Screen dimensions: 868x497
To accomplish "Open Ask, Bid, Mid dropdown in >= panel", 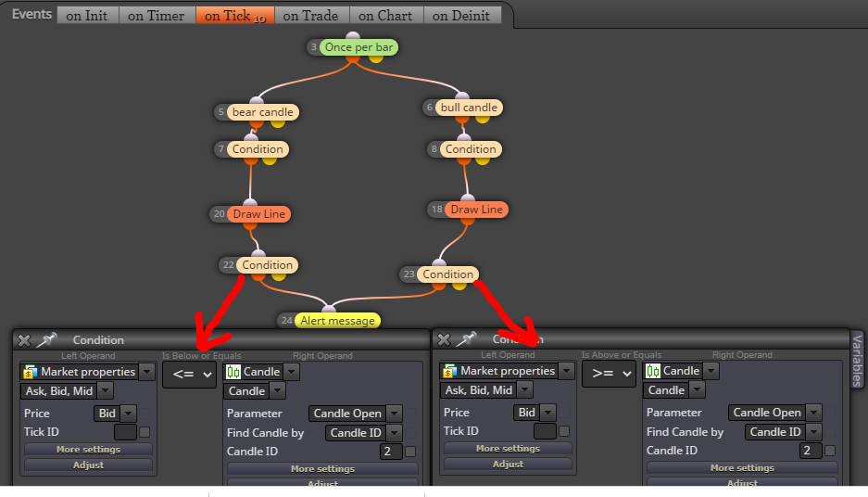I will tap(525, 390).
